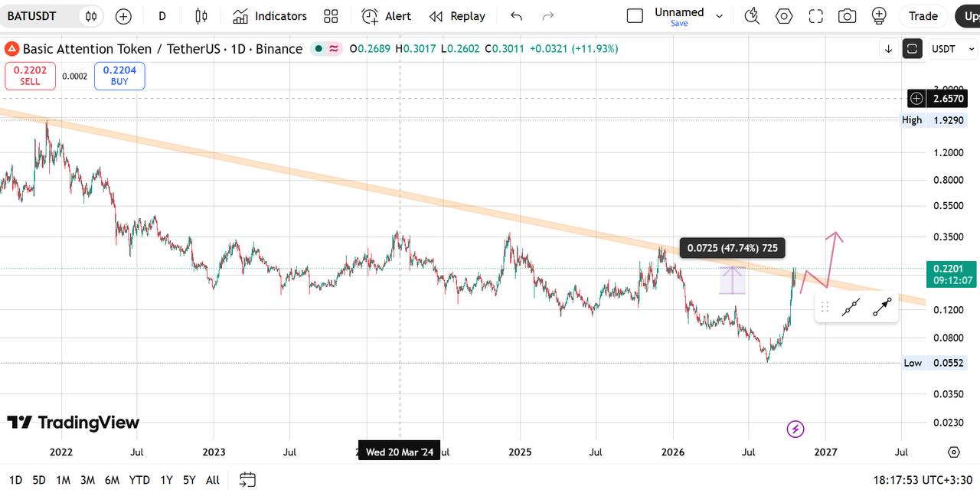The height and width of the screenshot is (493, 980).
Task: Add a symbol with plus icon
Action: pyautogui.click(x=123, y=16)
